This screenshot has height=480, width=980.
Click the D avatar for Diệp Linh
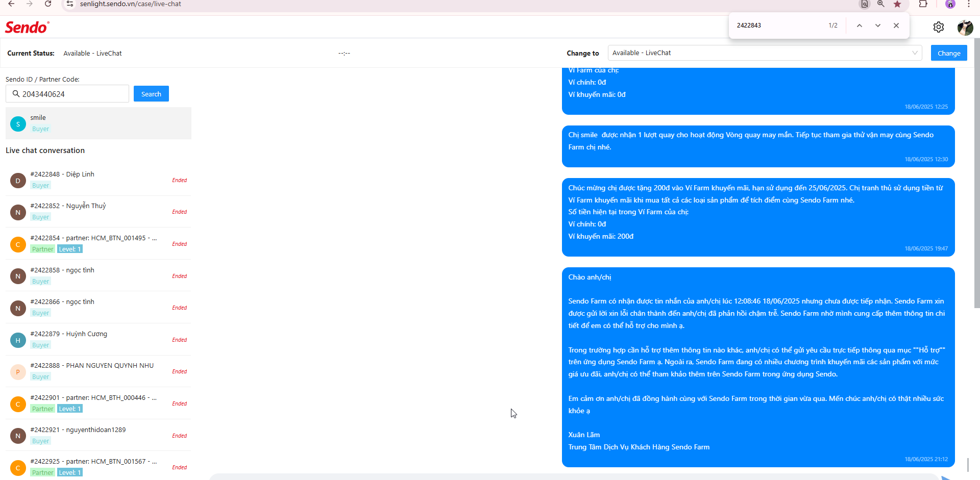click(18, 181)
